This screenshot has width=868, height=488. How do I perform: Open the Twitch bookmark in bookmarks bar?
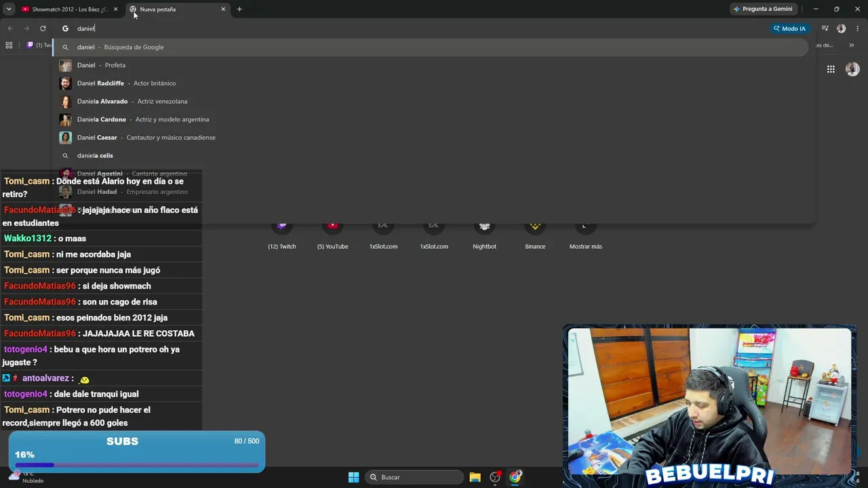(x=39, y=45)
